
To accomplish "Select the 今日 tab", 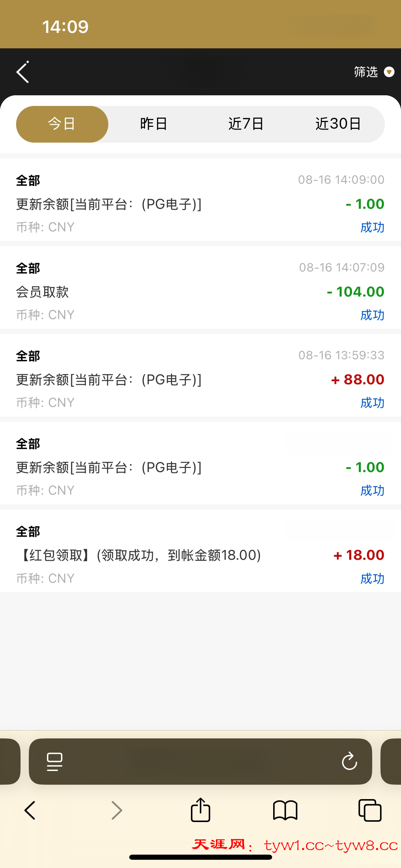I will [62, 124].
